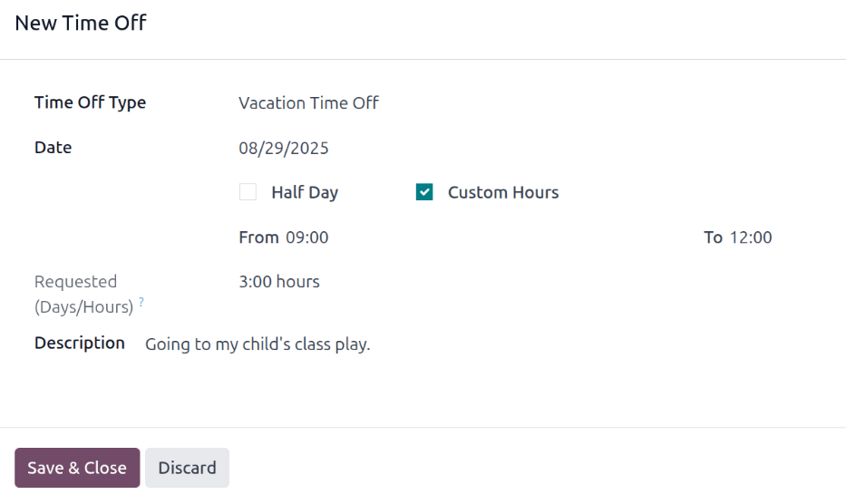
Task: Click the Requested field help question mark
Action: (141, 303)
